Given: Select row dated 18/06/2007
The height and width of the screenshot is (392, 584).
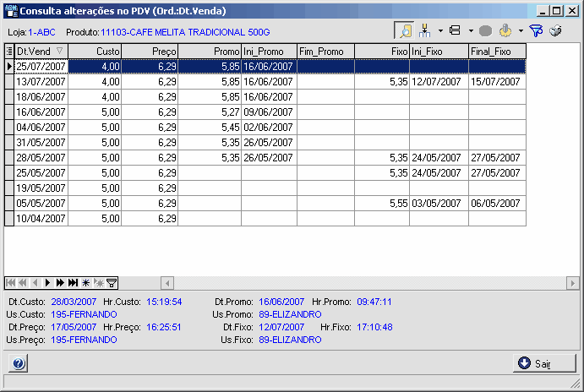Looking at the screenshot, I should tap(265, 97).
